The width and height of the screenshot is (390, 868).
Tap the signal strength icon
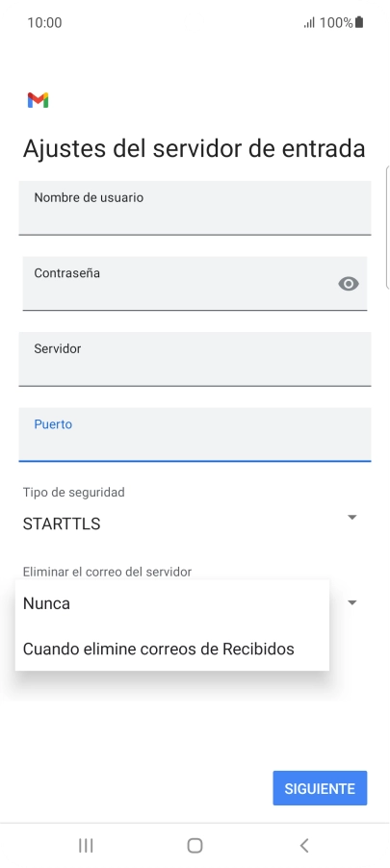309,23
